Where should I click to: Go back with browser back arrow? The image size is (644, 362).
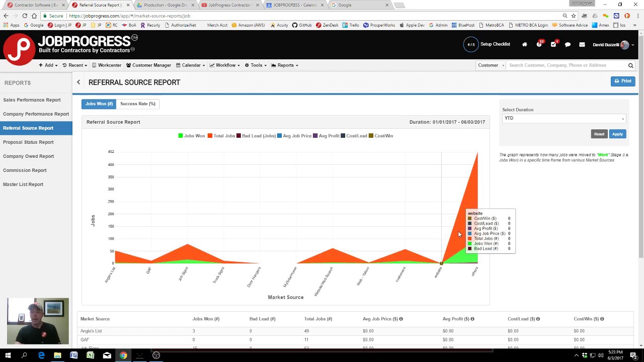coord(6,16)
